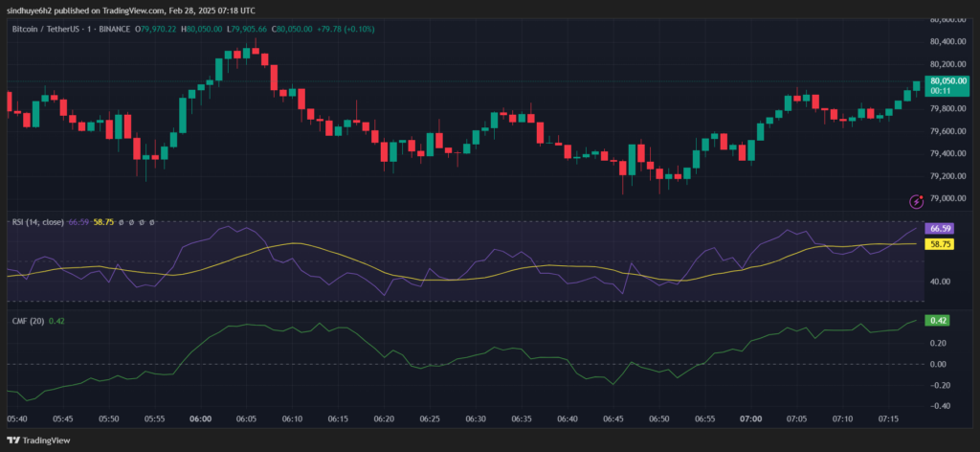980x452 pixels.
Task: Click the RSI (14, close) indicator label
Action: point(38,222)
